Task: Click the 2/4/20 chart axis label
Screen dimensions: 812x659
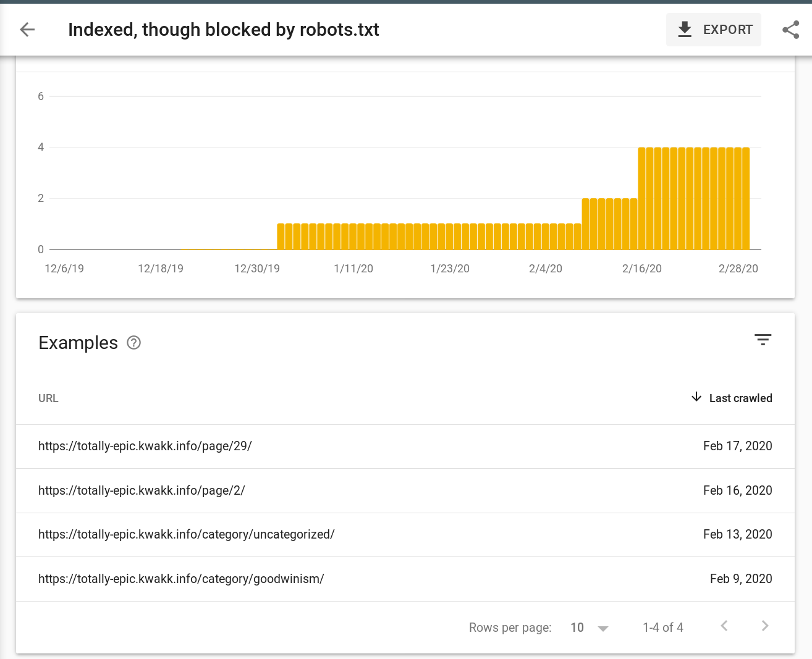Action: click(546, 269)
